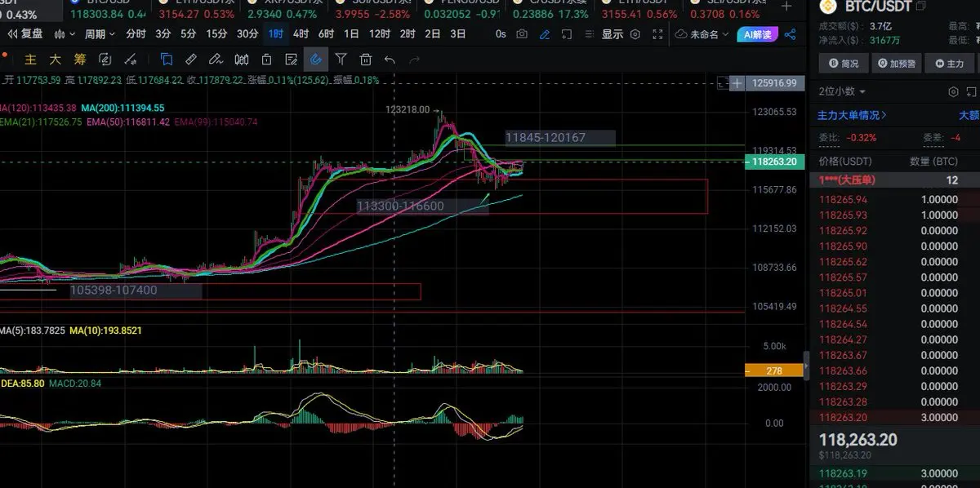Click the blue bookmark notes icon
This screenshot has height=488, width=980.
click(x=166, y=59)
